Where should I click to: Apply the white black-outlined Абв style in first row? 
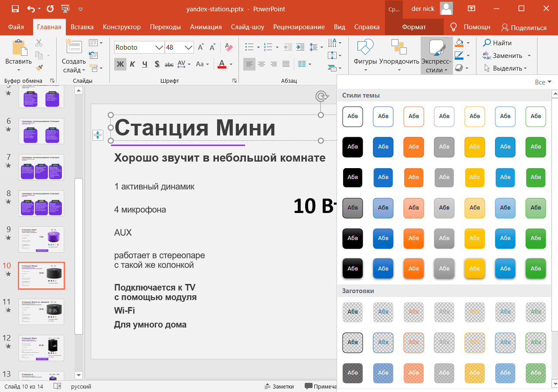click(x=353, y=116)
